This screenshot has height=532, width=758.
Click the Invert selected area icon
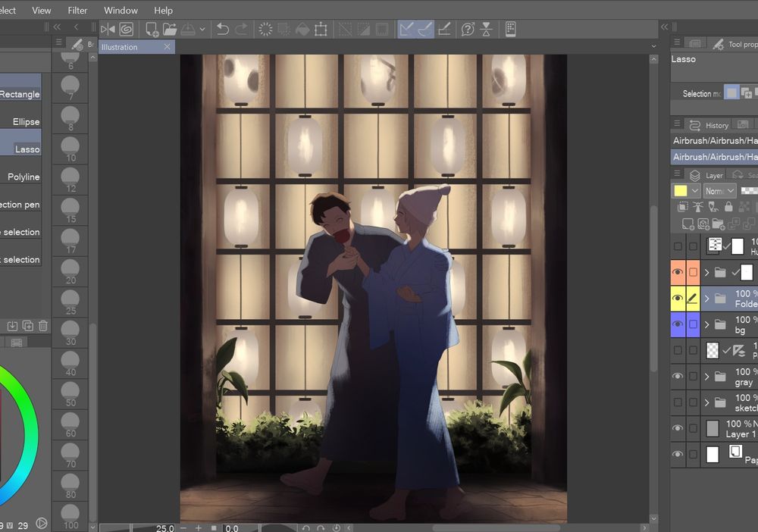click(364, 30)
